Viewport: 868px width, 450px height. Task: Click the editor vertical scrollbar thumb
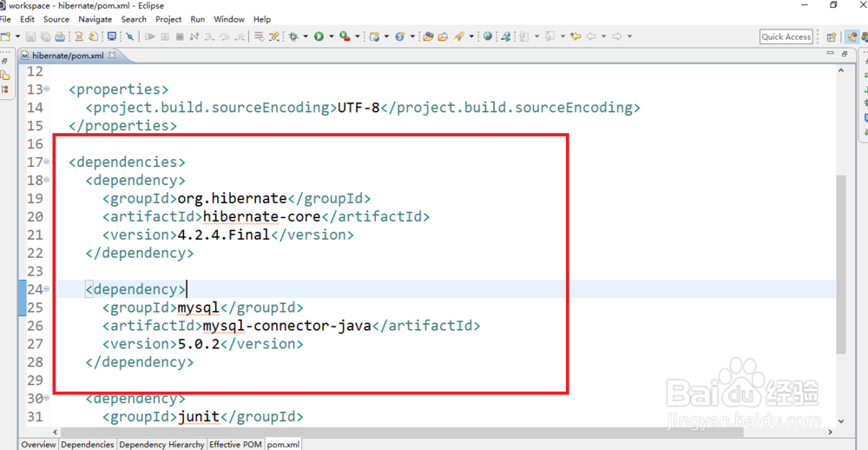pos(841,264)
